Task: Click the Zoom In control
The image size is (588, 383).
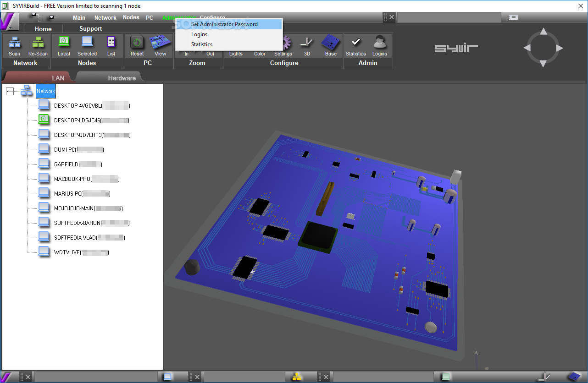Action: pyautogui.click(x=187, y=54)
